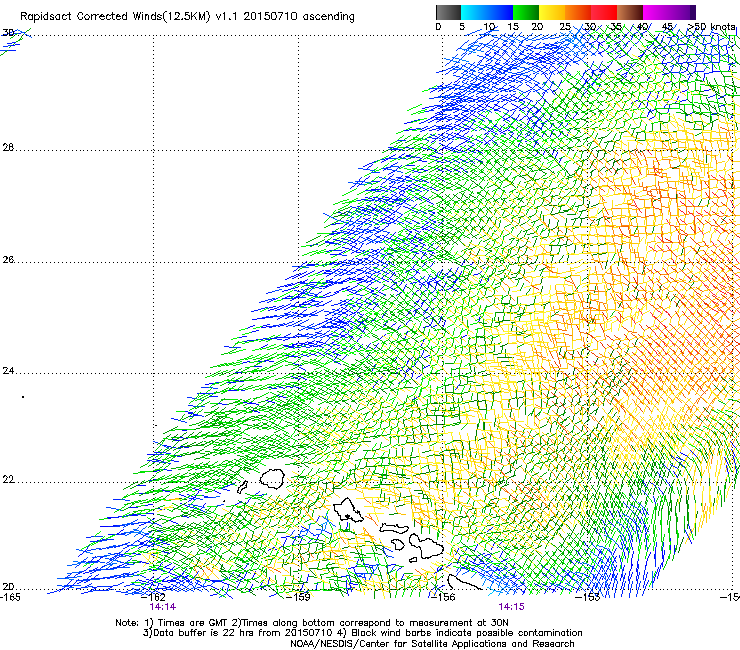The height and width of the screenshot is (650, 740).
Task: Click the small Kahoolawe island outline
Action: tap(413, 560)
